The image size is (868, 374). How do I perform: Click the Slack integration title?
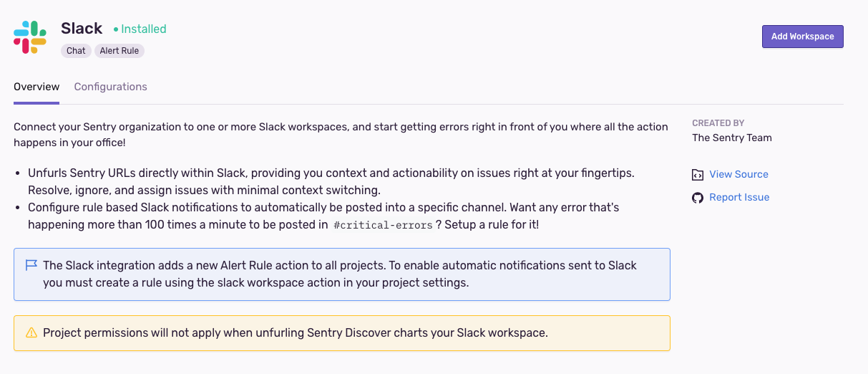point(82,29)
